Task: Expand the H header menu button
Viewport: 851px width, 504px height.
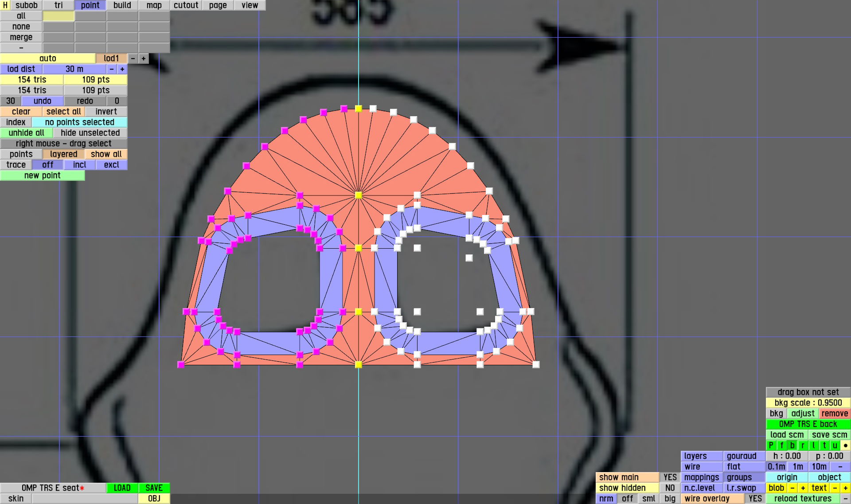Action: (5, 5)
